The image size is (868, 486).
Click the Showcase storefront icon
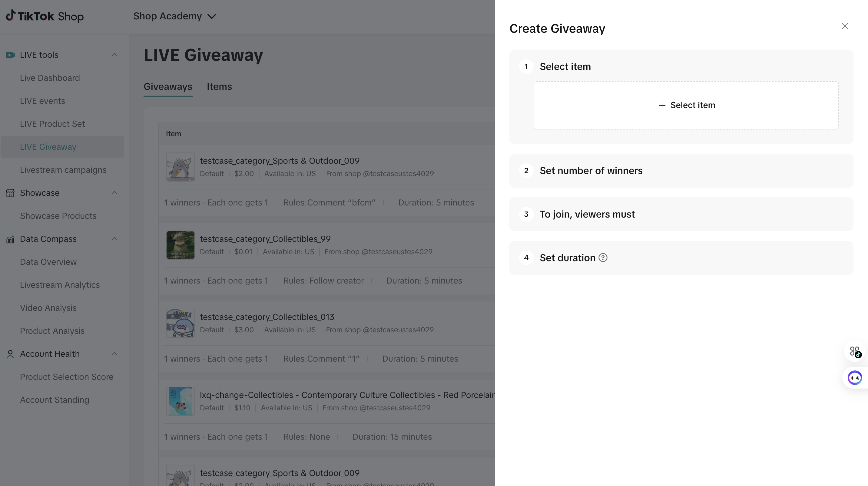click(10, 193)
